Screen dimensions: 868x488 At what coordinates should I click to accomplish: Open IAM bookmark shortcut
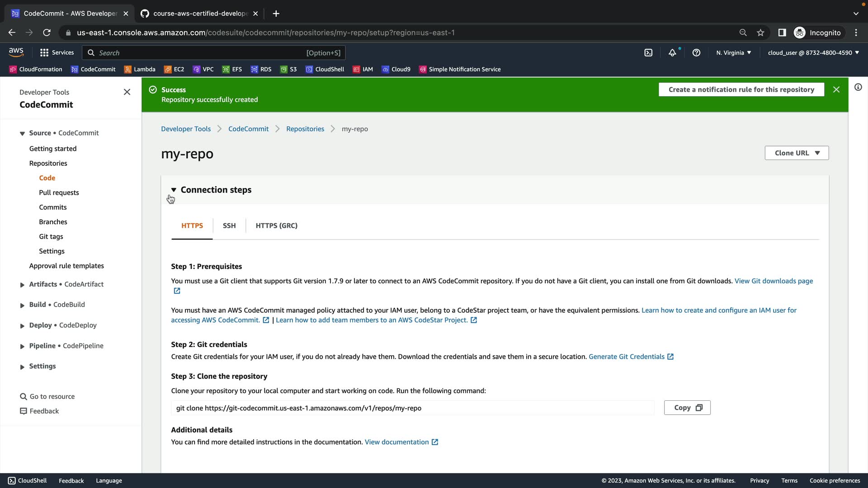[x=363, y=69]
